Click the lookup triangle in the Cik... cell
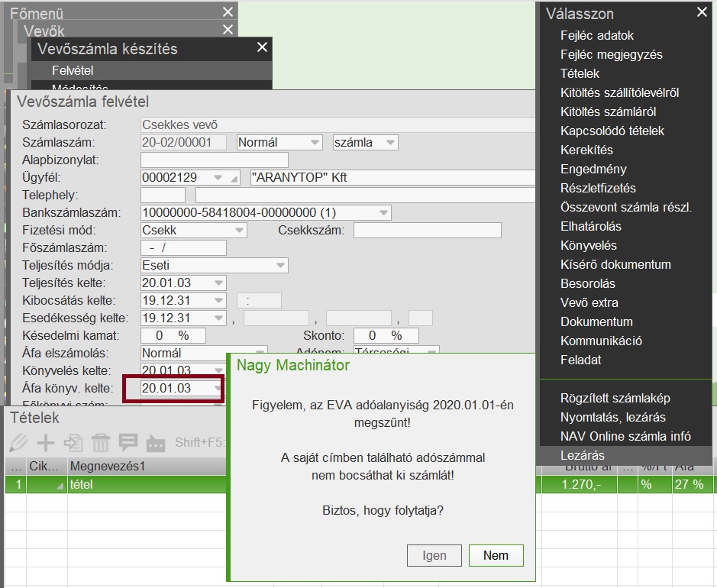 [60, 486]
